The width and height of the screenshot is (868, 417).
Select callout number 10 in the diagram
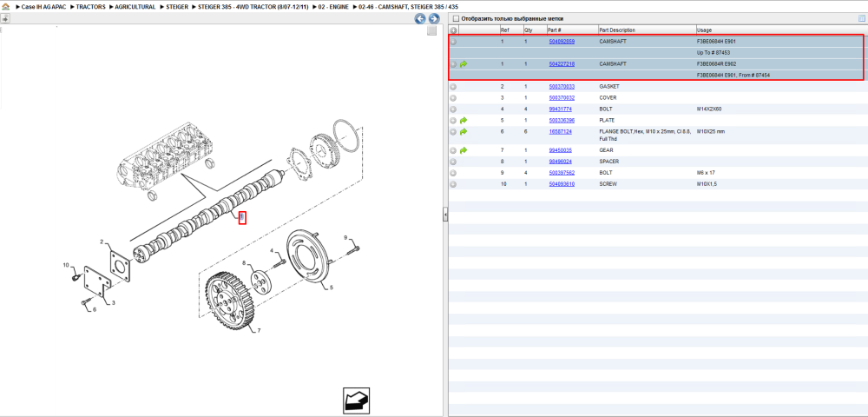[x=66, y=265]
